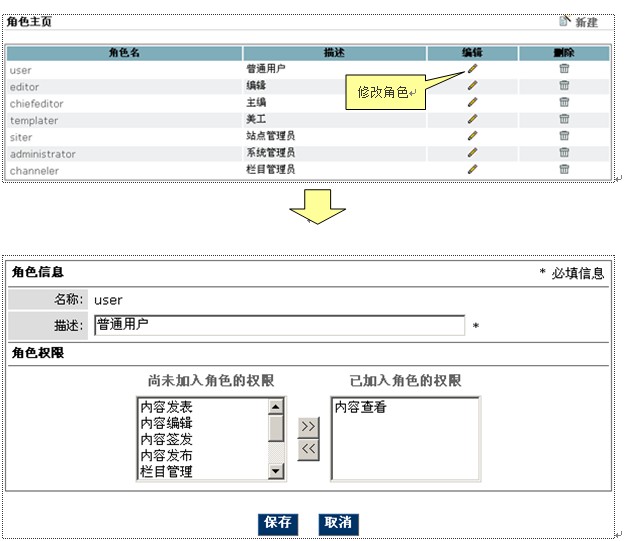Delete the editor role trash icon
Screen dimensions: 643x541
(x=564, y=85)
